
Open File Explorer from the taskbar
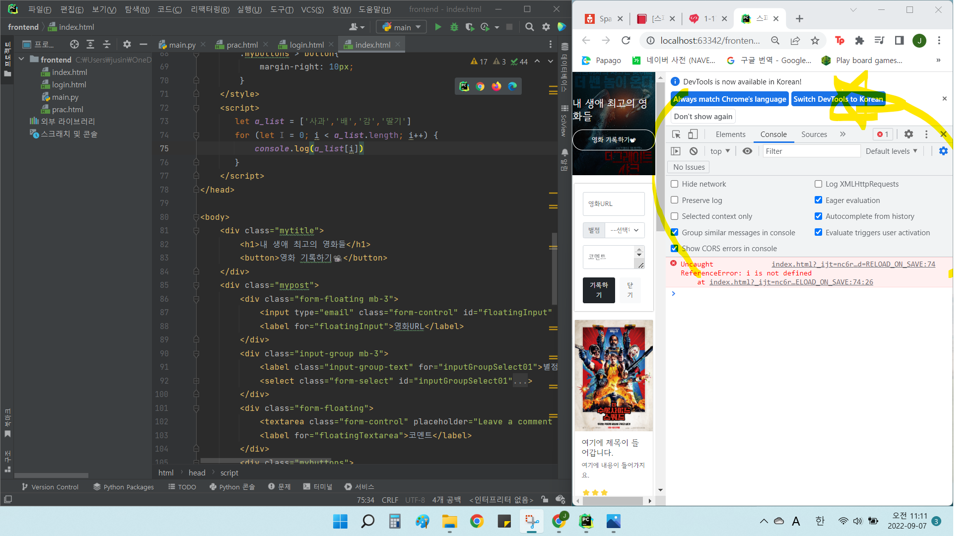point(450,522)
